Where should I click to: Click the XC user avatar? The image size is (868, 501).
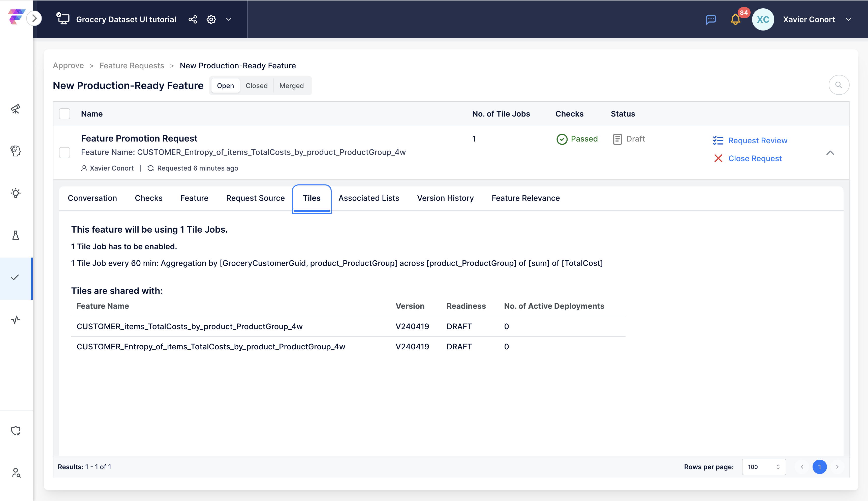[763, 19]
